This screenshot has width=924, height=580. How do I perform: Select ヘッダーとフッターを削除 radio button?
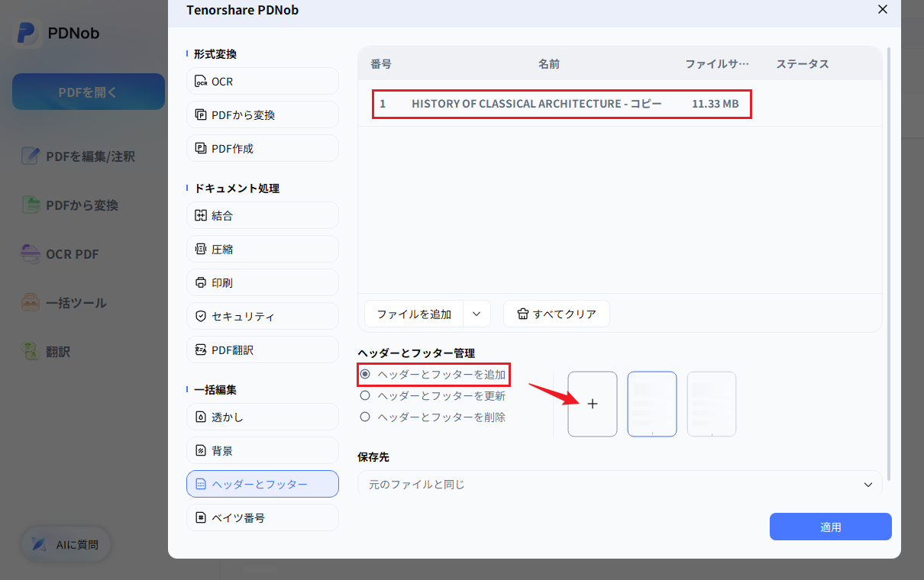pyautogui.click(x=365, y=417)
